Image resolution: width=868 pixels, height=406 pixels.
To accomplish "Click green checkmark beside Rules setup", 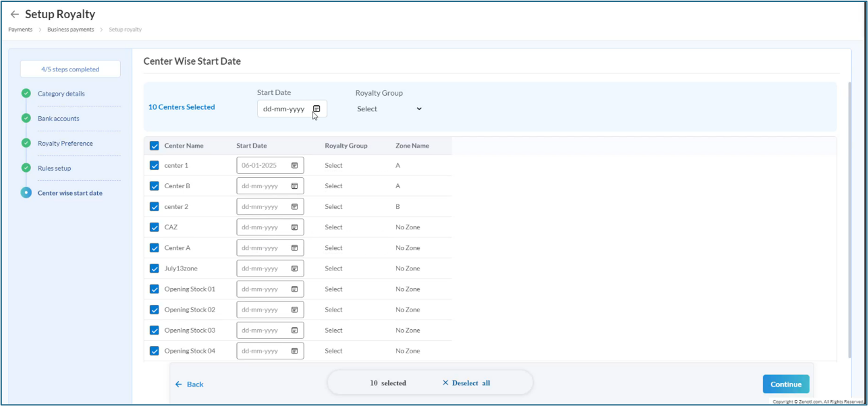I will tap(26, 168).
